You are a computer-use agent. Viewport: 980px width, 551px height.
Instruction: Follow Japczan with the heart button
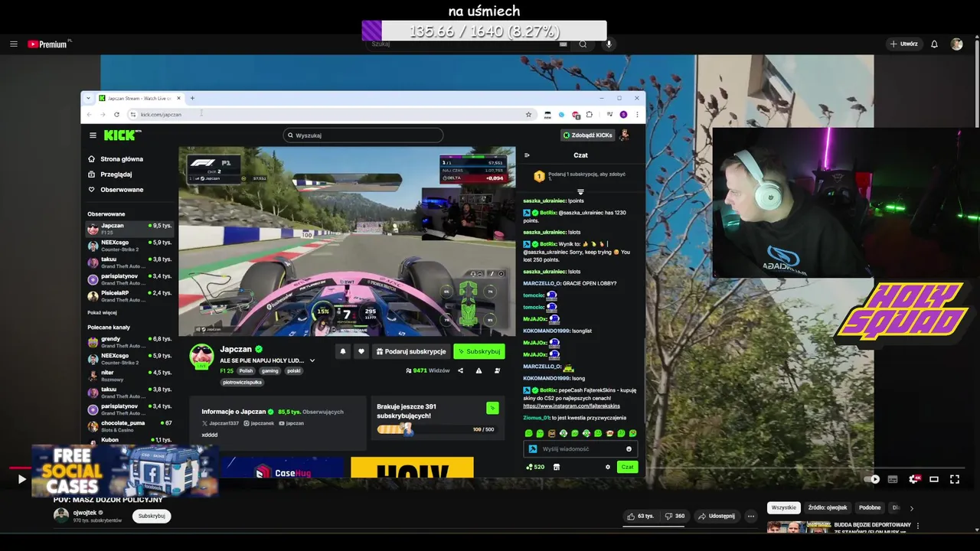tap(361, 351)
